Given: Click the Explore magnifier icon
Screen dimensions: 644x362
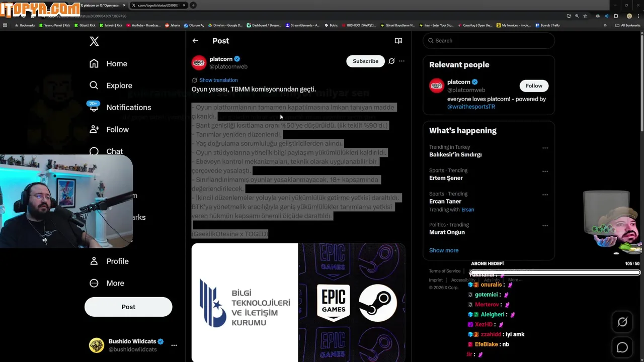Looking at the screenshot, I should point(94,85).
